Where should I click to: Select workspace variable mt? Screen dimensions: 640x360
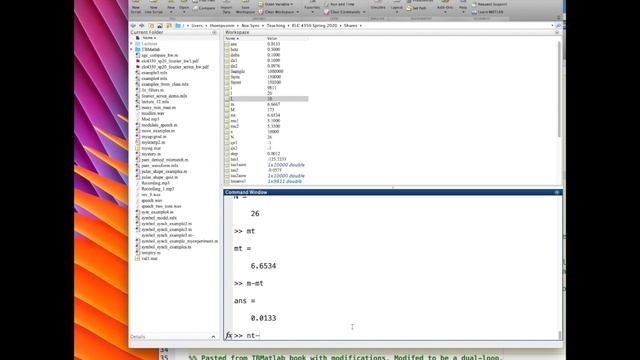coord(233,115)
